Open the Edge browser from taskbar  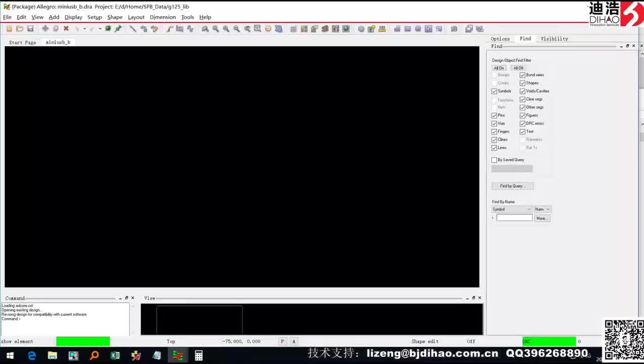click(32, 355)
